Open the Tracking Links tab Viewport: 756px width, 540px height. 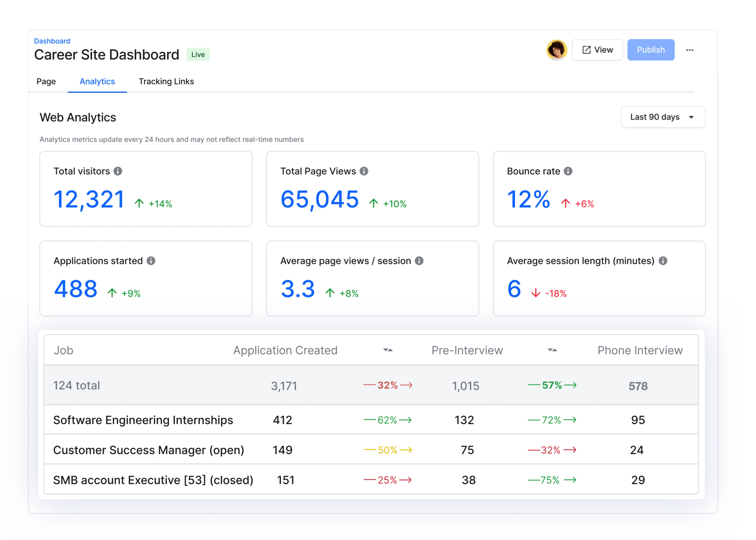166,81
